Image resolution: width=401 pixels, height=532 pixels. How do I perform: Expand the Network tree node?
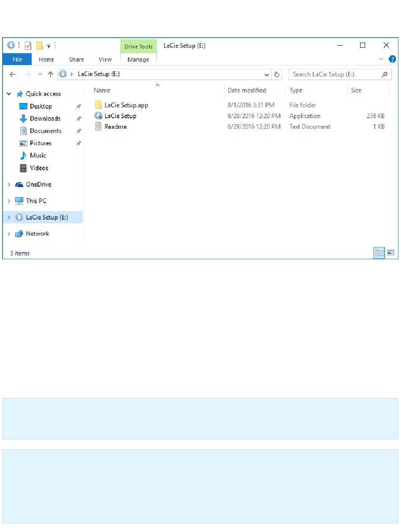[9, 234]
